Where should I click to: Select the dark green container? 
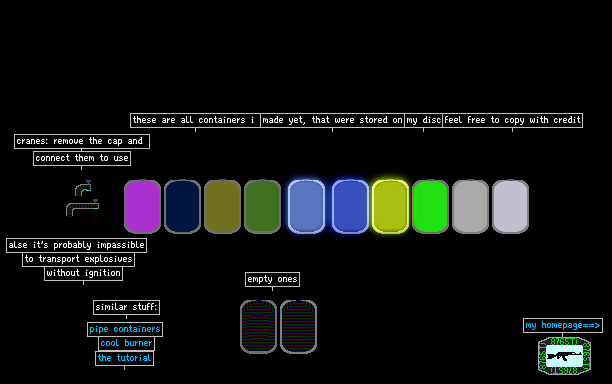click(x=262, y=206)
